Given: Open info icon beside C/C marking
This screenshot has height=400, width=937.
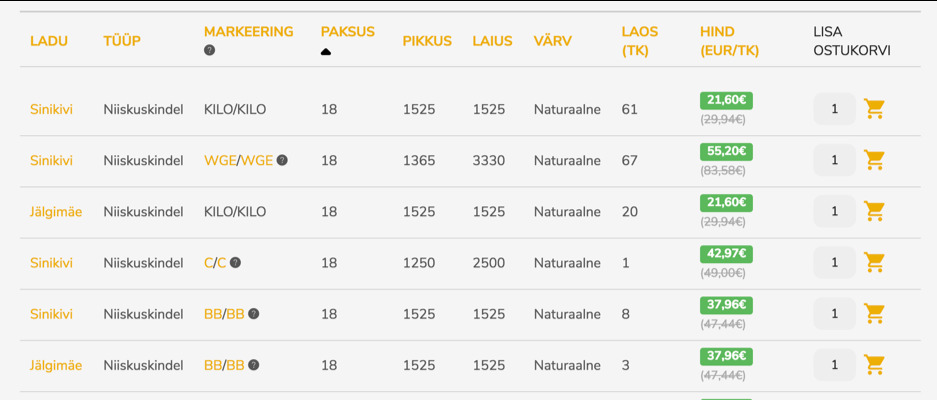Looking at the screenshot, I should [x=235, y=263].
